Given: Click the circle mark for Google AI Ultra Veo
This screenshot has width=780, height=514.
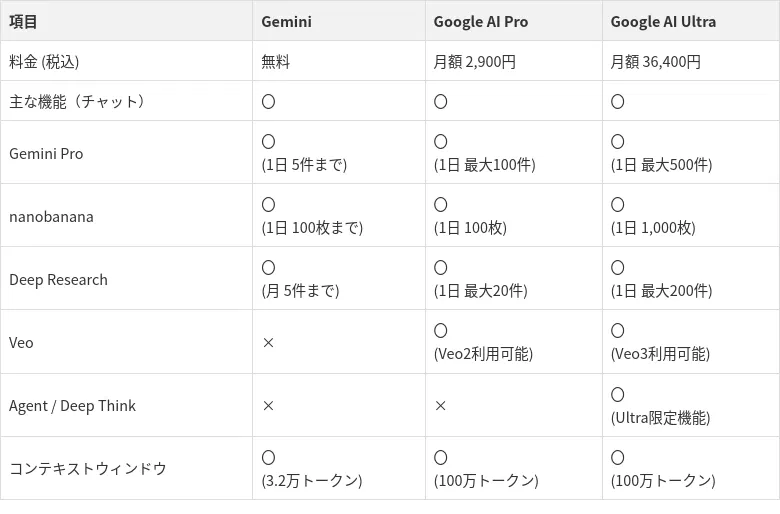Looking at the screenshot, I should 617,331.
